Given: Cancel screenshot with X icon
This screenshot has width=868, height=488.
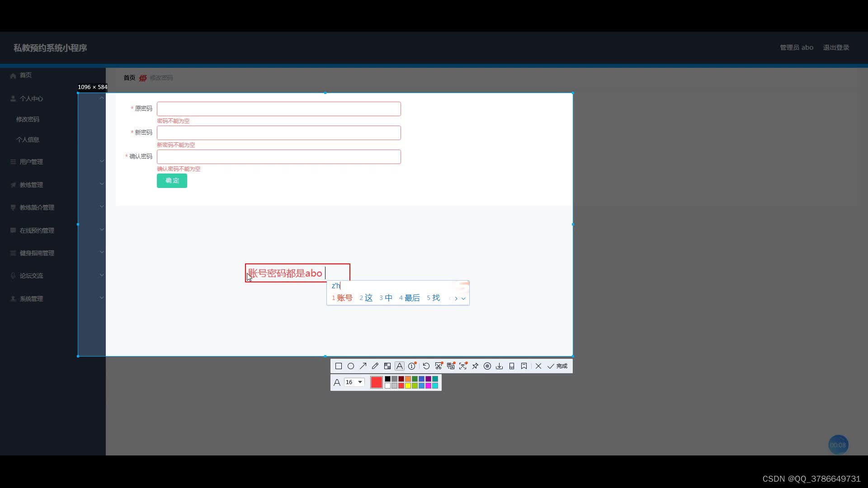Looking at the screenshot, I should click(x=538, y=366).
